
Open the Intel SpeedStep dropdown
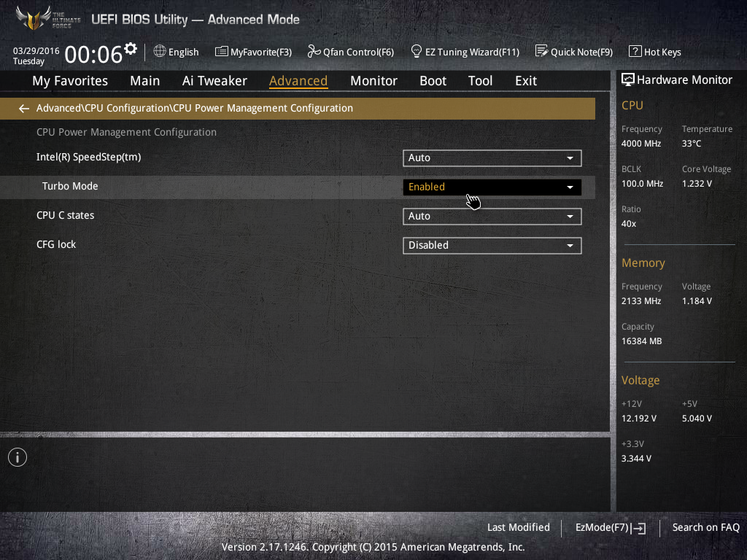(x=492, y=158)
